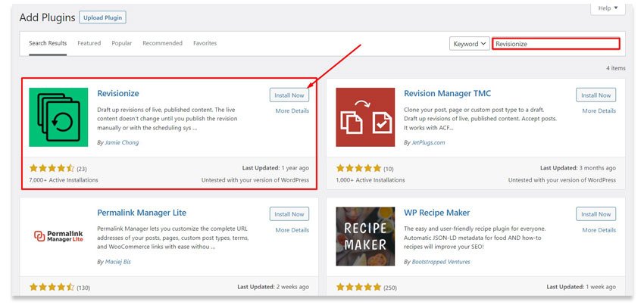
Task: Click the WP Recipe Maker thumbnail
Action: pos(365,236)
